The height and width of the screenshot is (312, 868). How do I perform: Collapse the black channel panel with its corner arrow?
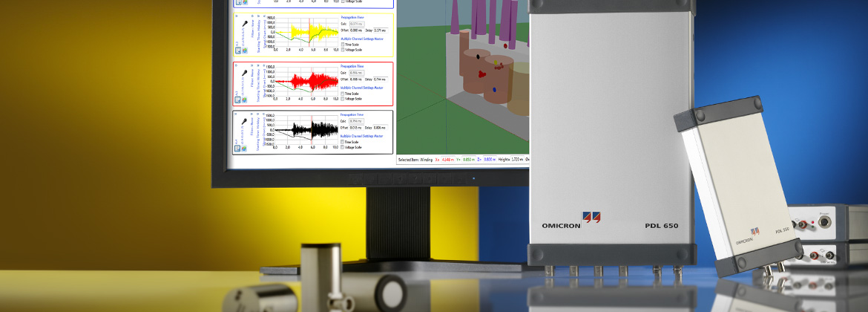tap(235, 114)
